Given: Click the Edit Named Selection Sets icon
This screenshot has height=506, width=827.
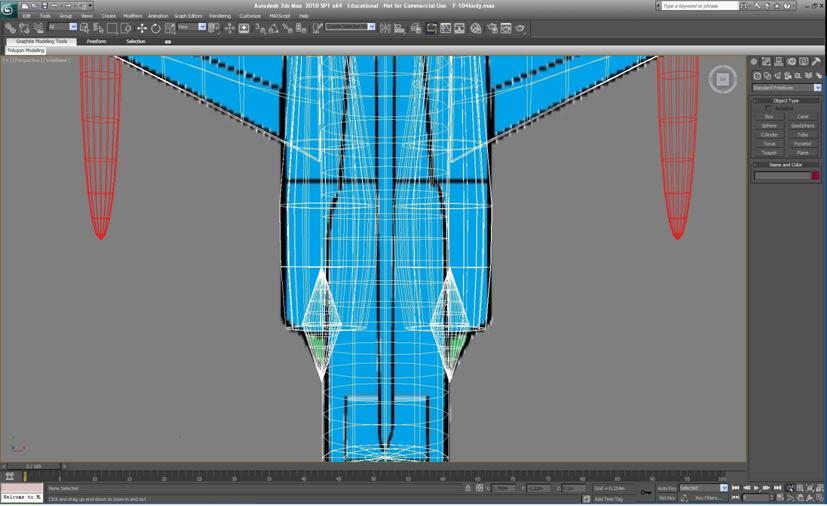Looking at the screenshot, I should (x=318, y=28).
